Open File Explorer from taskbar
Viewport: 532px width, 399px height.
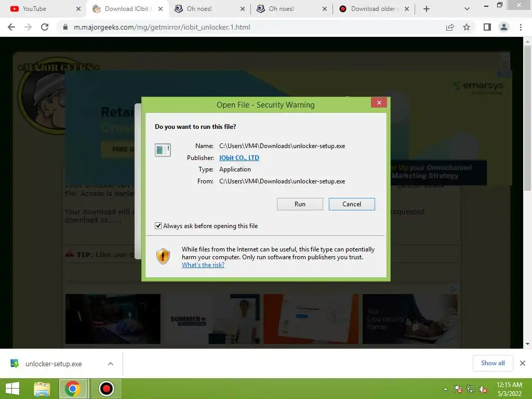pos(42,389)
